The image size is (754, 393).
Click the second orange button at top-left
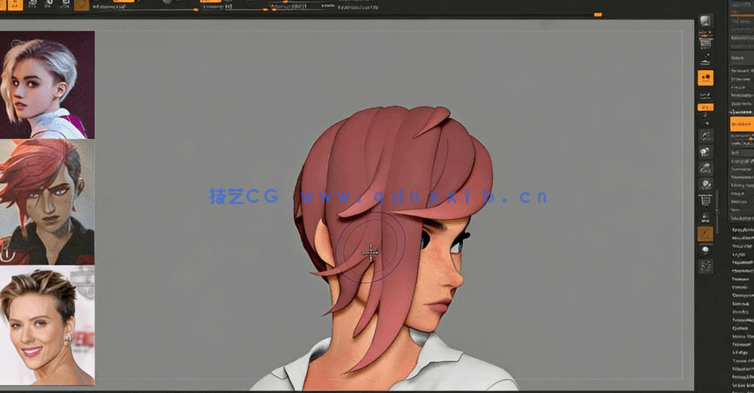(15, 5)
